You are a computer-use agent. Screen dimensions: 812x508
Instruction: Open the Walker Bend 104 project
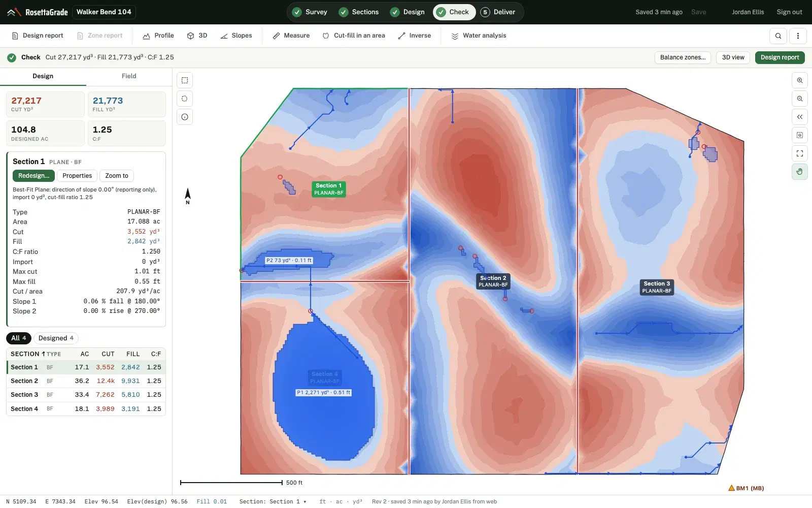[x=104, y=12]
